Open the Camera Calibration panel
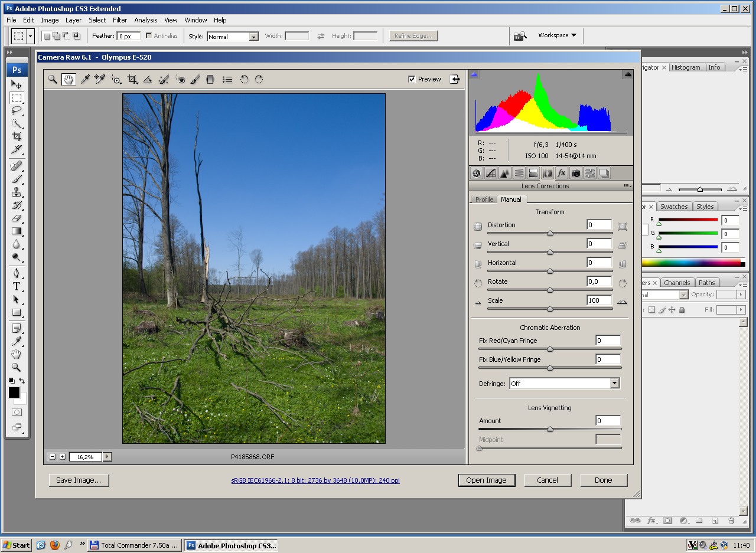 point(576,174)
